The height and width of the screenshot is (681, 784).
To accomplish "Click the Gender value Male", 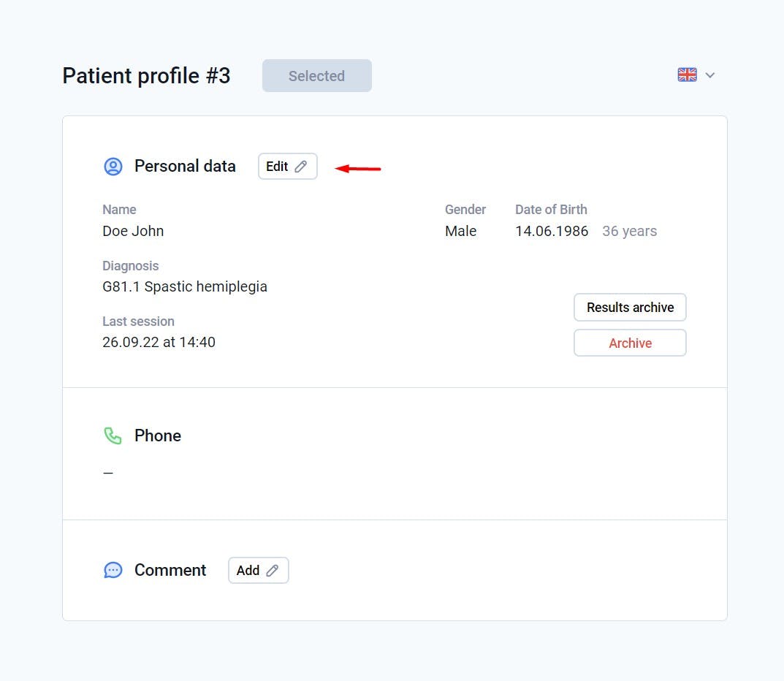I will [460, 231].
